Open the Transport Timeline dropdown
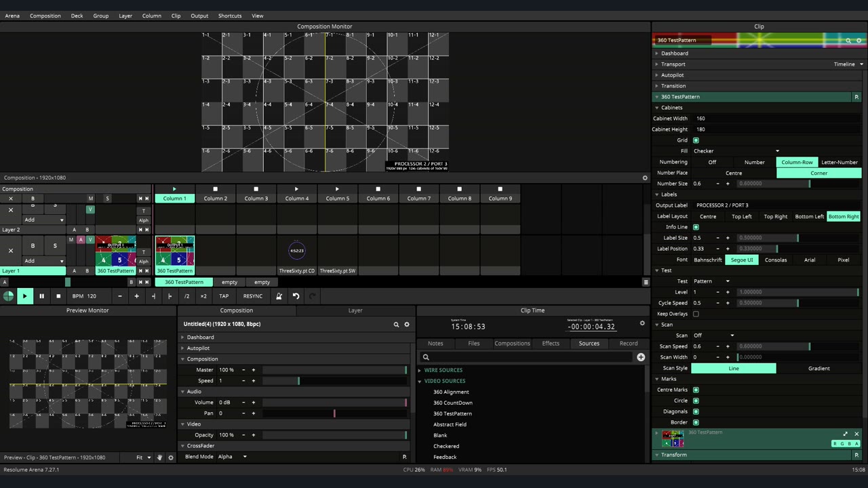The height and width of the screenshot is (488, 868). tap(848, 64)
